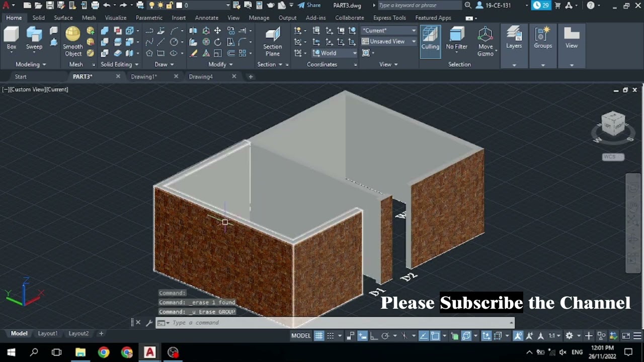The width and height of the screenshot is (644, 362).
Task: Open the Unsaved View dropdown
Action: click(x=389, y=42)
